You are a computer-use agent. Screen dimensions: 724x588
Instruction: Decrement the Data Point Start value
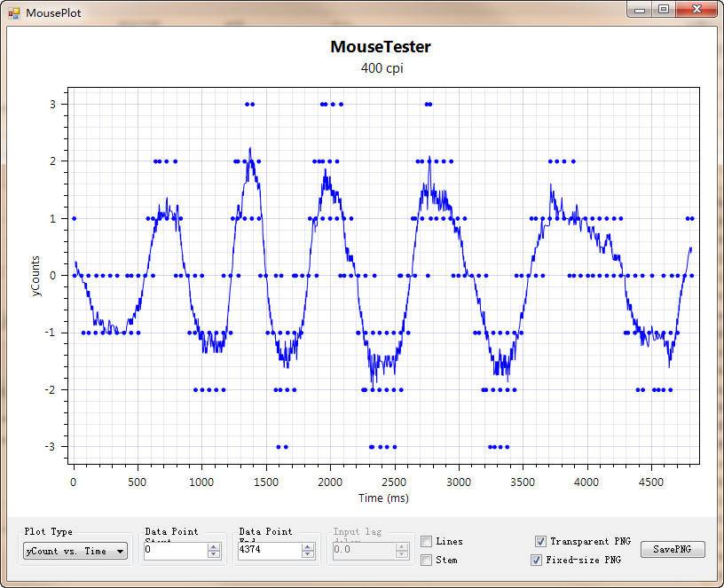(x=214, y=555)
